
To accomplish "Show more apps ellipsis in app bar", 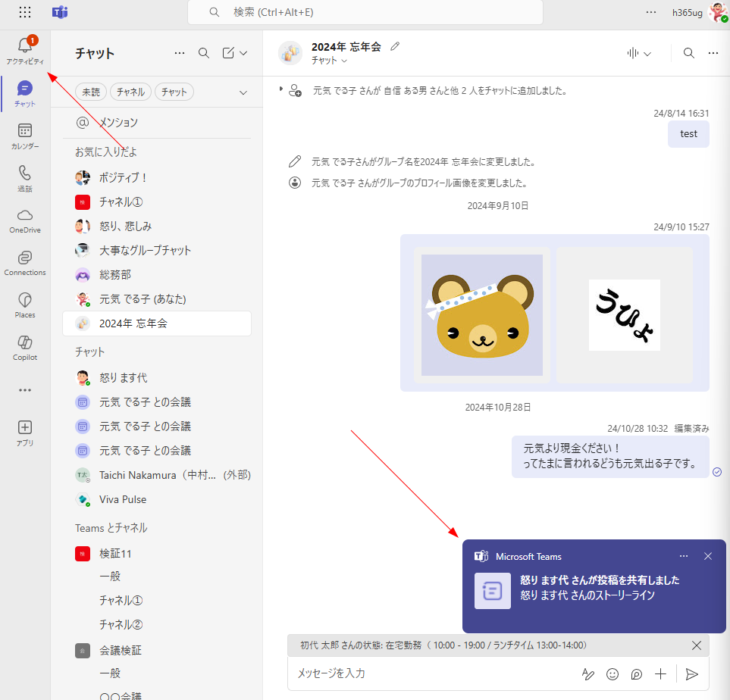I will tap(25, 390).
